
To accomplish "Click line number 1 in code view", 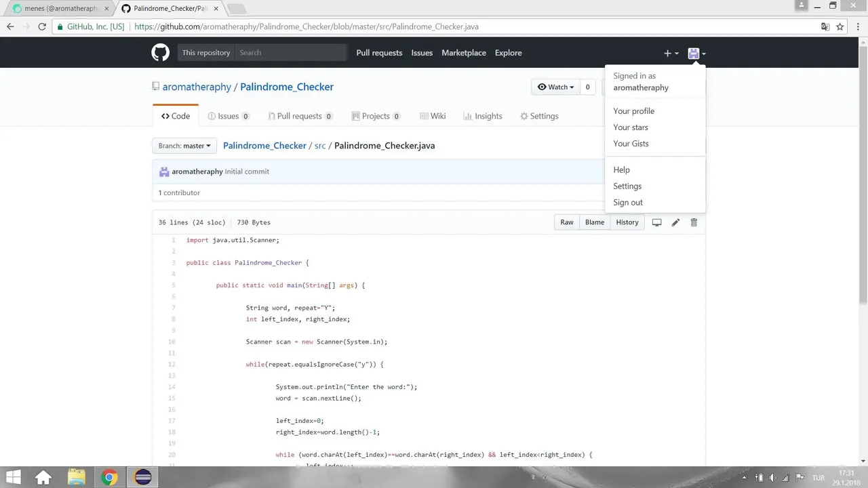I will coord(173,240).
